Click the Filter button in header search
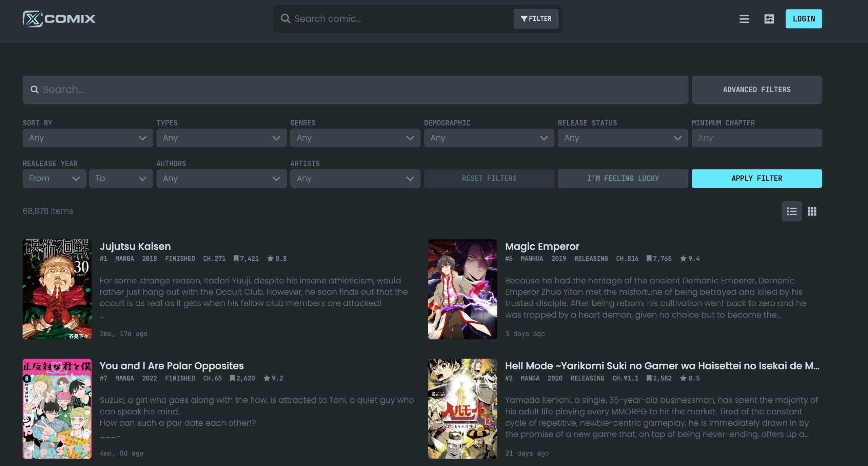The height and width of the screenshot is (466, 868). click(536, 19)
